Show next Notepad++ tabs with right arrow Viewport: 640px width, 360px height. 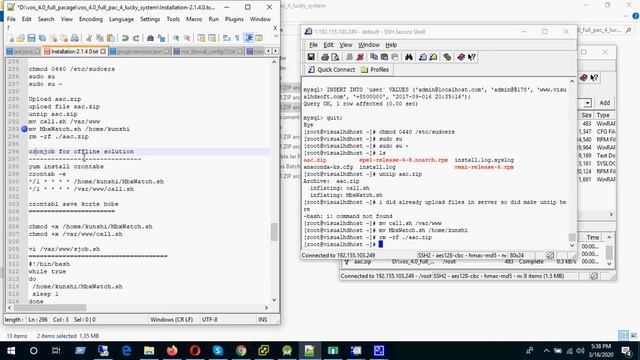(276, 51)
